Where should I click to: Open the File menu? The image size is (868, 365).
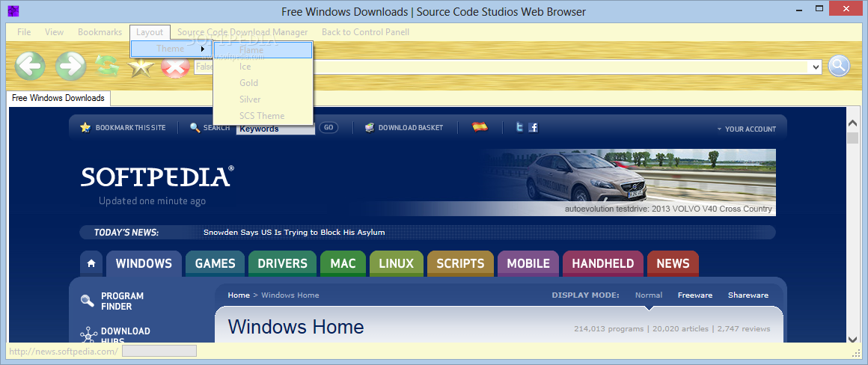tap(24, 32)
